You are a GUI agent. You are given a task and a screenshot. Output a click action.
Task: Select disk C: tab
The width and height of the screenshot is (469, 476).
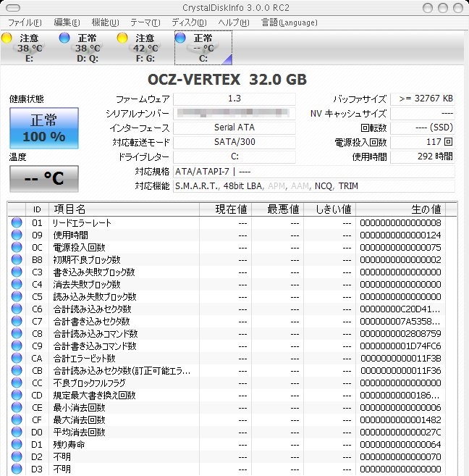(203, 48)
